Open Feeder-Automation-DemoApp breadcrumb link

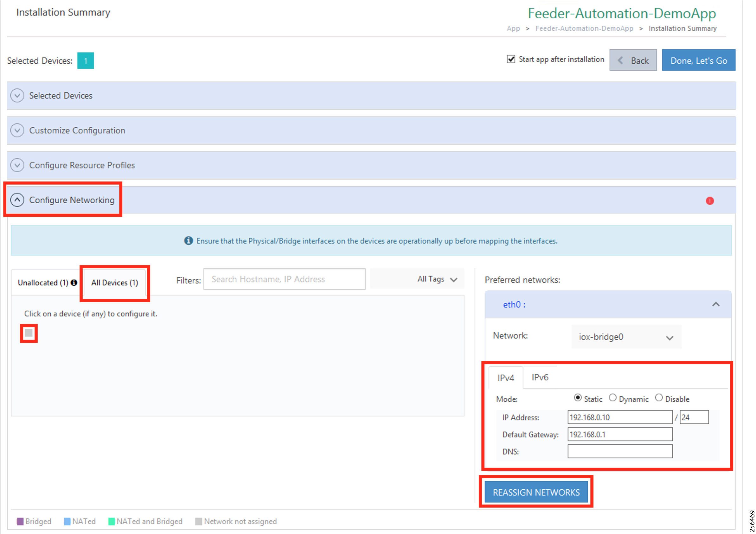584,28
